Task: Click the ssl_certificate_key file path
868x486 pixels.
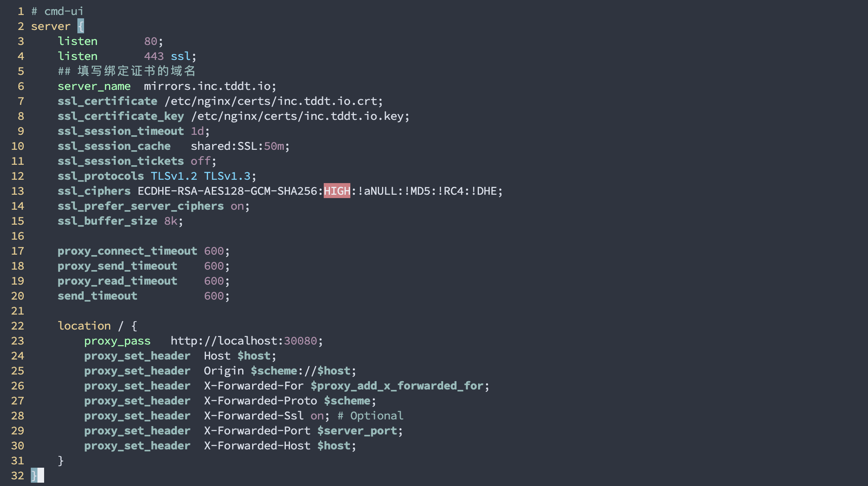Action: click(298, 116)
